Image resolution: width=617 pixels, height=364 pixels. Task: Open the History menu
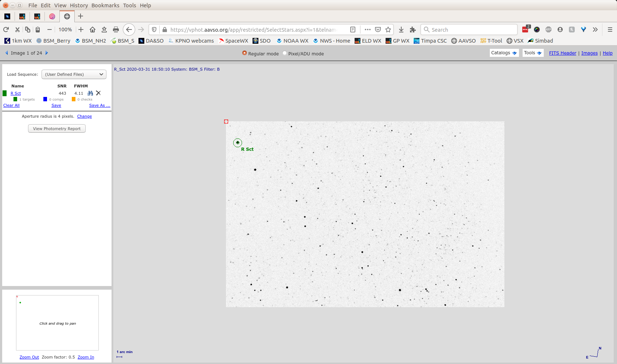pyautogui.click(x=79, y=5)
